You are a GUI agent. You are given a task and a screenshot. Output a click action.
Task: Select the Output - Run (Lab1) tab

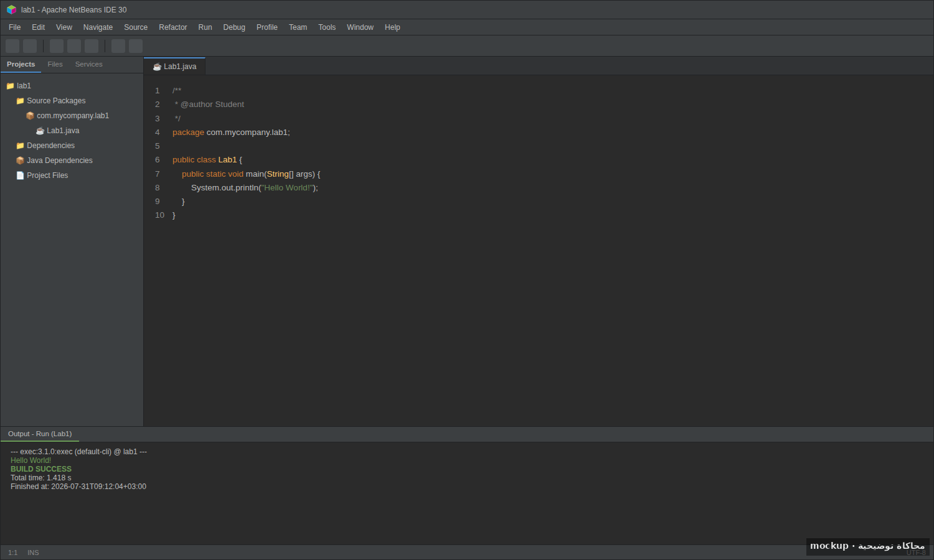(40, 434)
